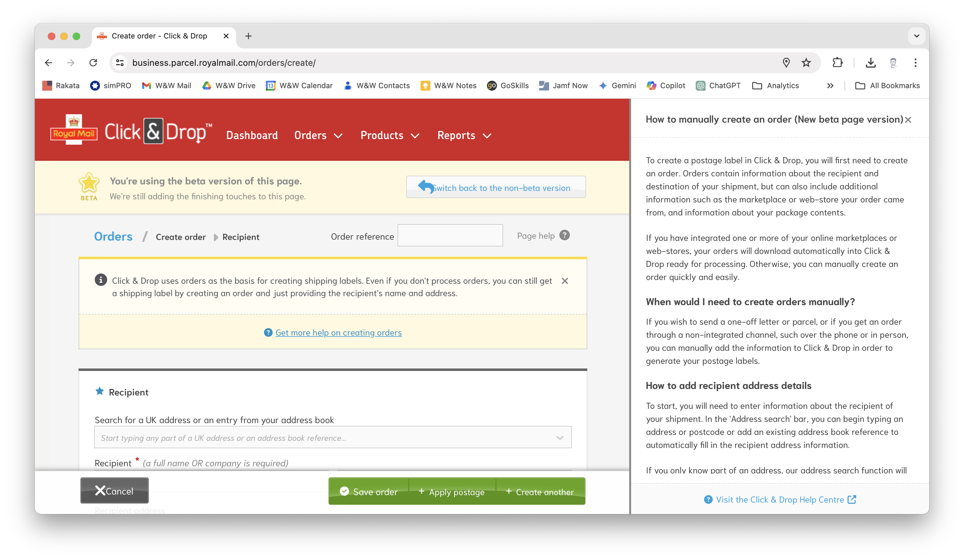Open the Chrome downloads icon
Screen dimensions: 964x560
pos(871,63)
